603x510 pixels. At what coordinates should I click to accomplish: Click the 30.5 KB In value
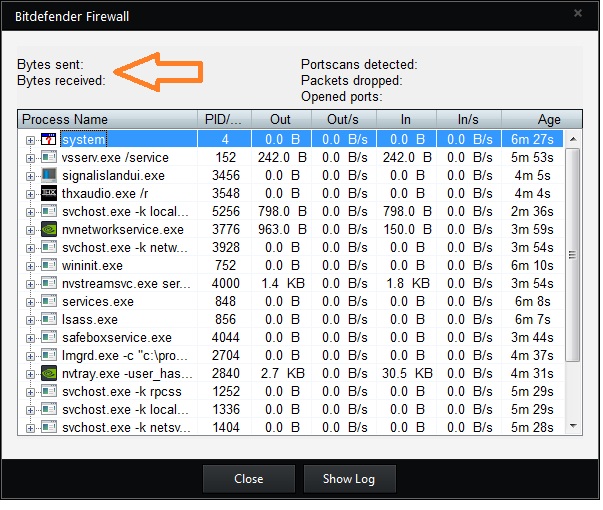coord(407,373)
